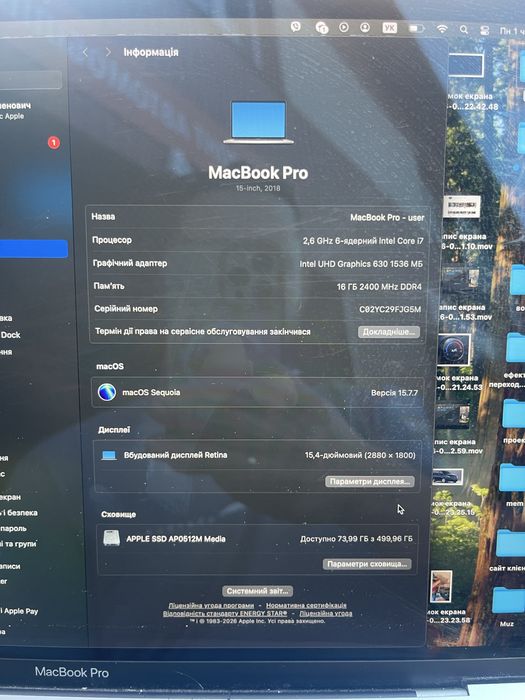525x700 pixels.
Task: Open the Wi-Fi menu
Action: tap(442, 29)
